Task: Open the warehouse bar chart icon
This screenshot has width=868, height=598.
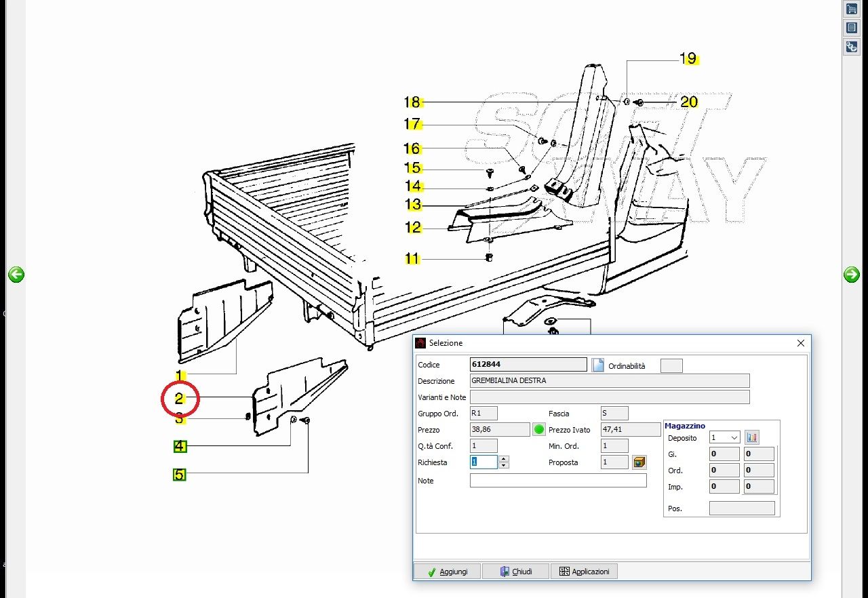Action: coord(751,437)
